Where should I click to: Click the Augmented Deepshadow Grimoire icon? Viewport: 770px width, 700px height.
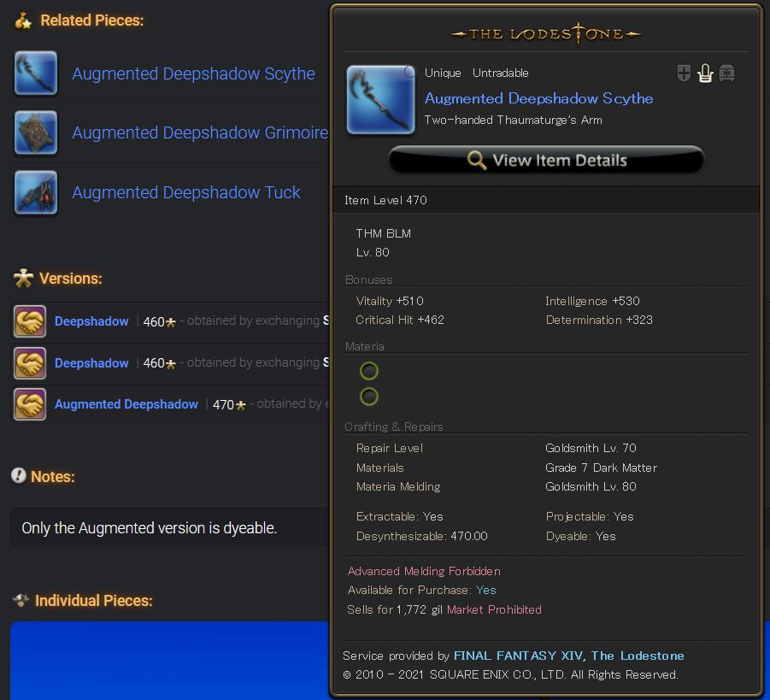pos(36,132)
